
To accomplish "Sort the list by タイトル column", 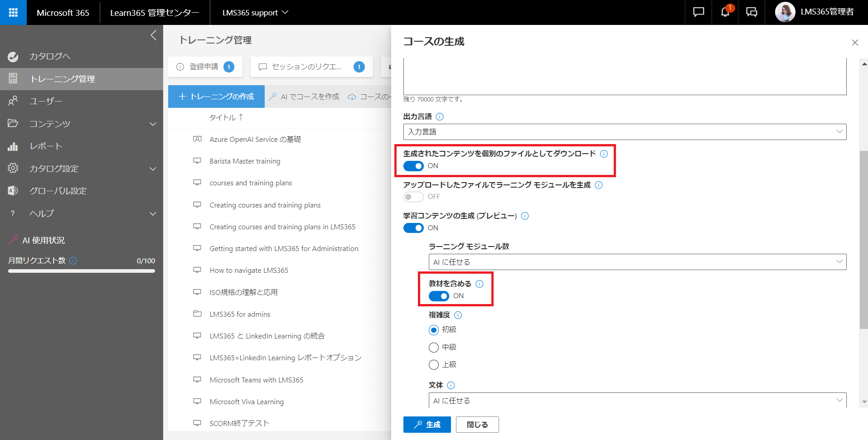I will tap(226, 117).
